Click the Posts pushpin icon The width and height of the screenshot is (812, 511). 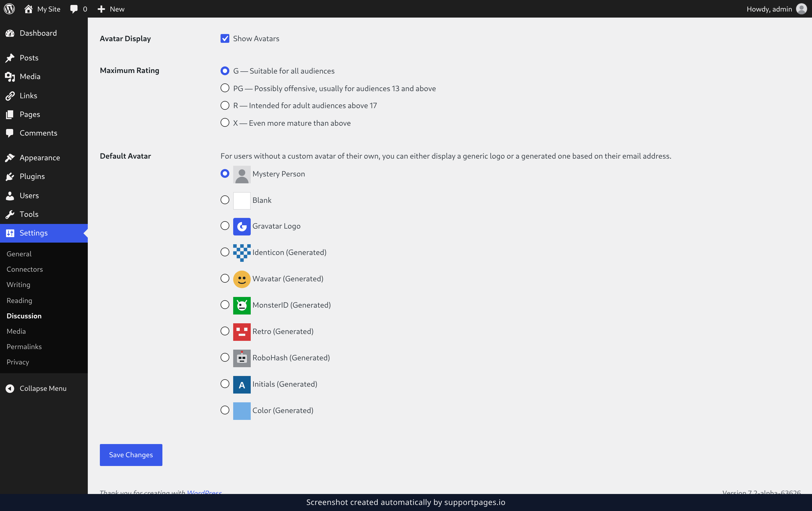(x=10, y=58)
